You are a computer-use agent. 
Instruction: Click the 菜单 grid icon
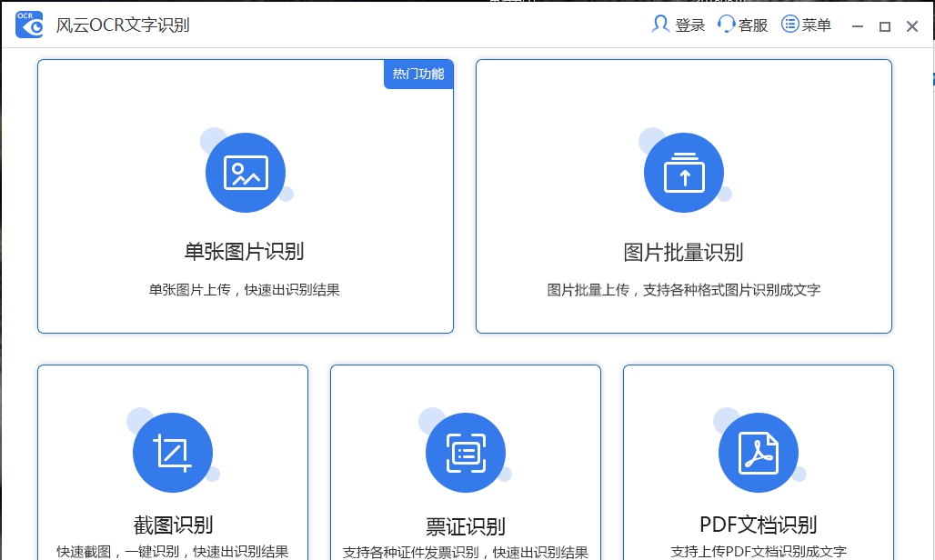(790, 25)
